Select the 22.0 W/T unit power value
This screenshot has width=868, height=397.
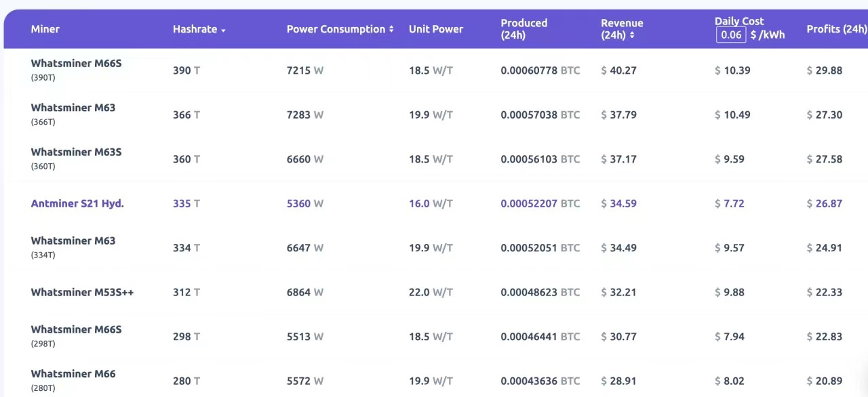(431, 292)
